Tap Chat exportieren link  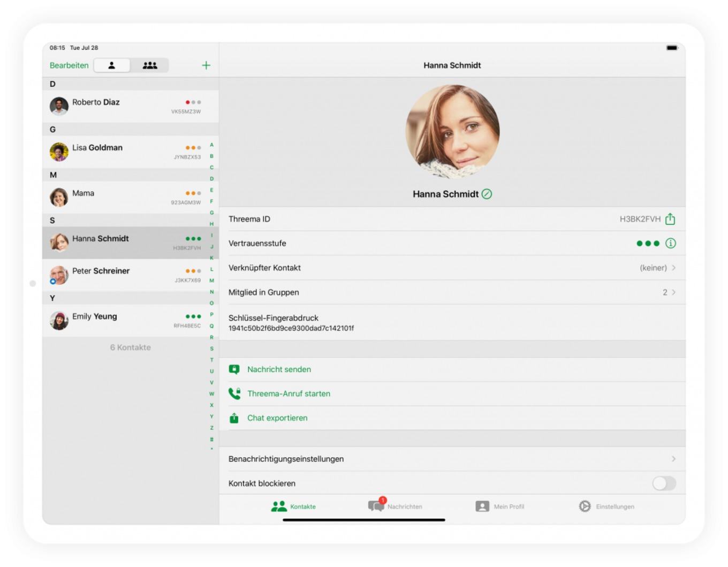point(277,418)
